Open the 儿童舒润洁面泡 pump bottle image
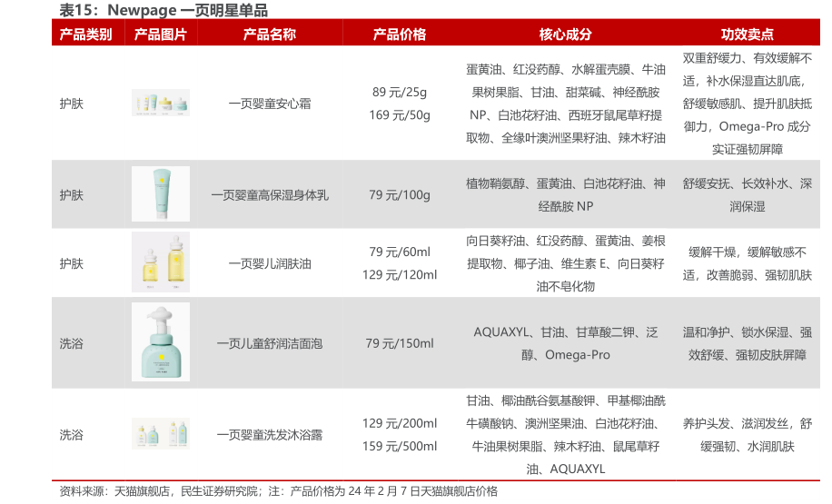 coord(160,342)
